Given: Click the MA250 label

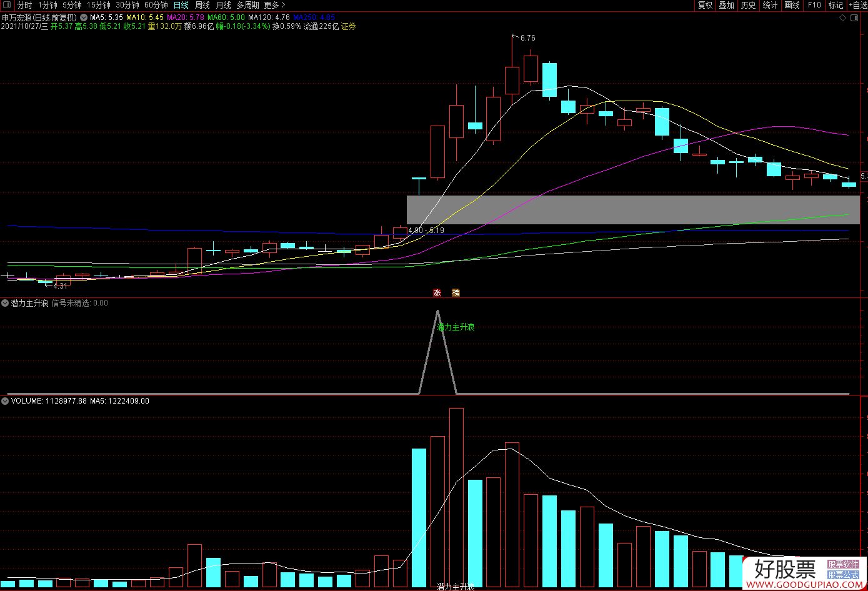Looking at the screenshot, I should (314, 17).
